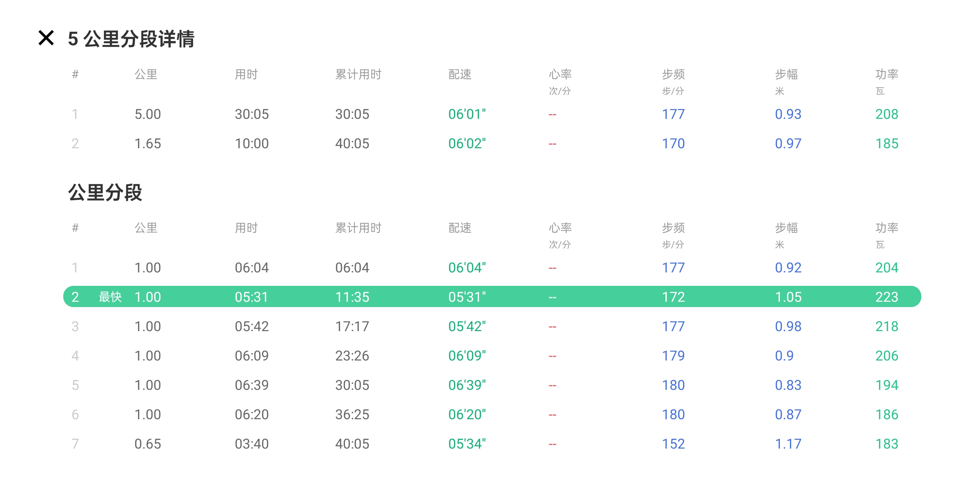
Task: Click the 功率 header in the top table
Action: click(886, 74)
